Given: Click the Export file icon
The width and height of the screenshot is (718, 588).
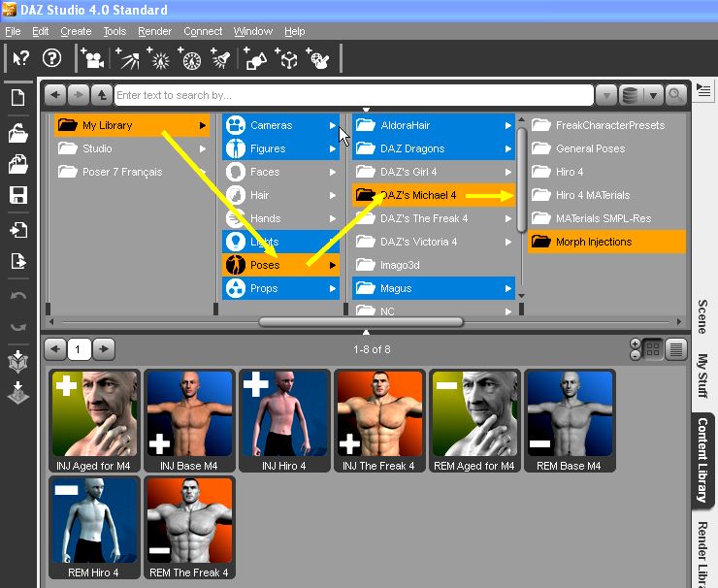Looking at the screenshot, I should tap(18, 261).
